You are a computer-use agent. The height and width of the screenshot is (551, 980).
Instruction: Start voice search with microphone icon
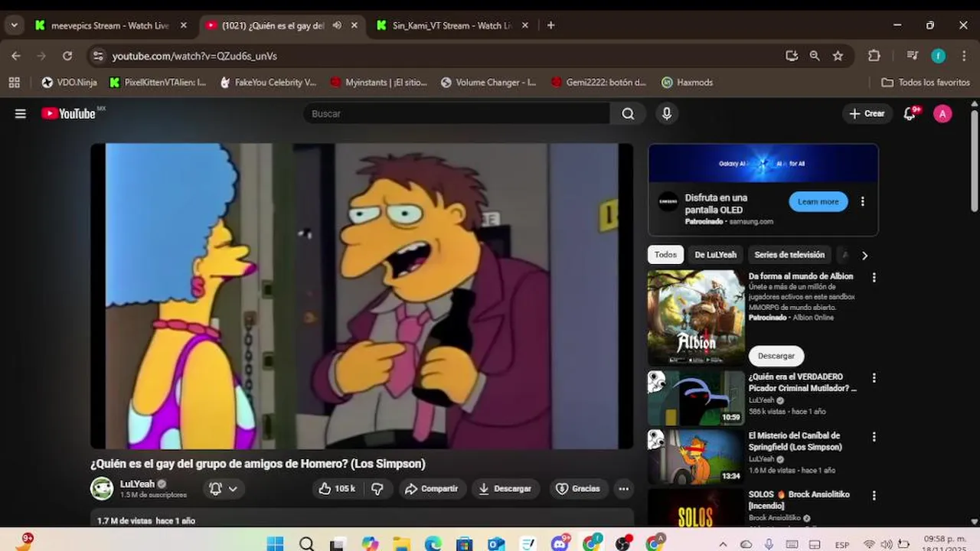pyautogui.click(x=667, y=114)
